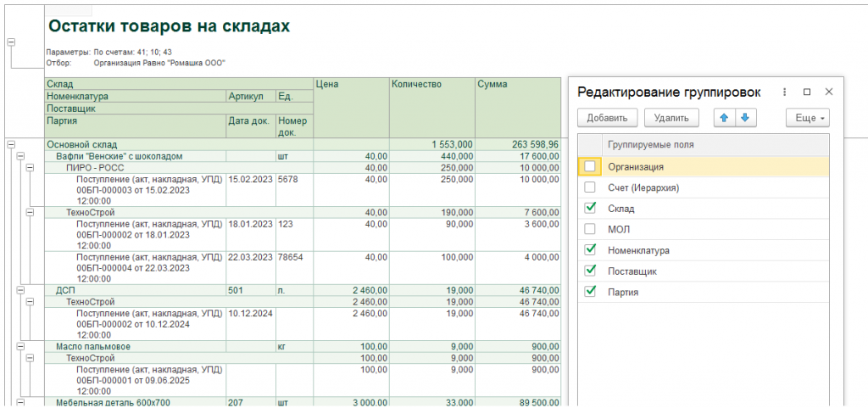The height and width of the screenshot is (408, 868).
Task: Uncheck the Поставщик grouping field
Action: coord(590,271)
